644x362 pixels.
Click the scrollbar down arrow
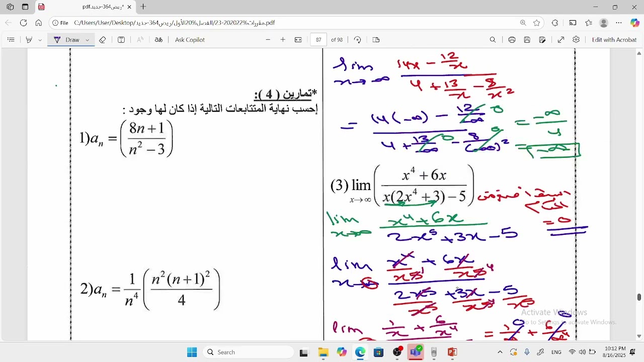pyautogui.click(x=639, y=336)
